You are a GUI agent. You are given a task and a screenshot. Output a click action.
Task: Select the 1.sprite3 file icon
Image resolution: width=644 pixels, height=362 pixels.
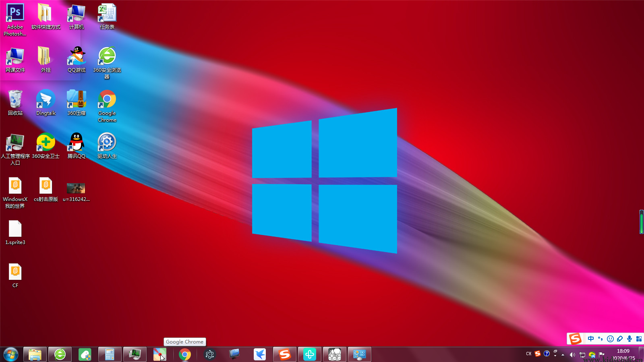(x=15, y=232)
